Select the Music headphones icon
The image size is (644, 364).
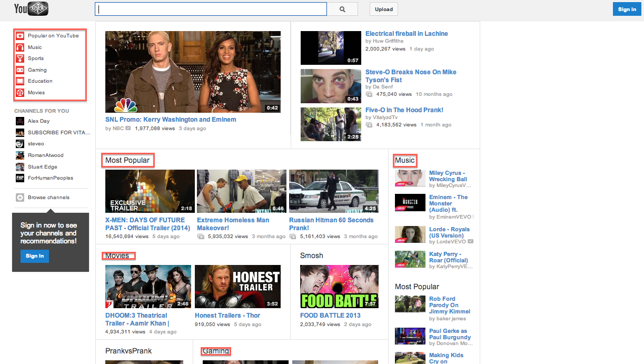[x=19, y=47]
